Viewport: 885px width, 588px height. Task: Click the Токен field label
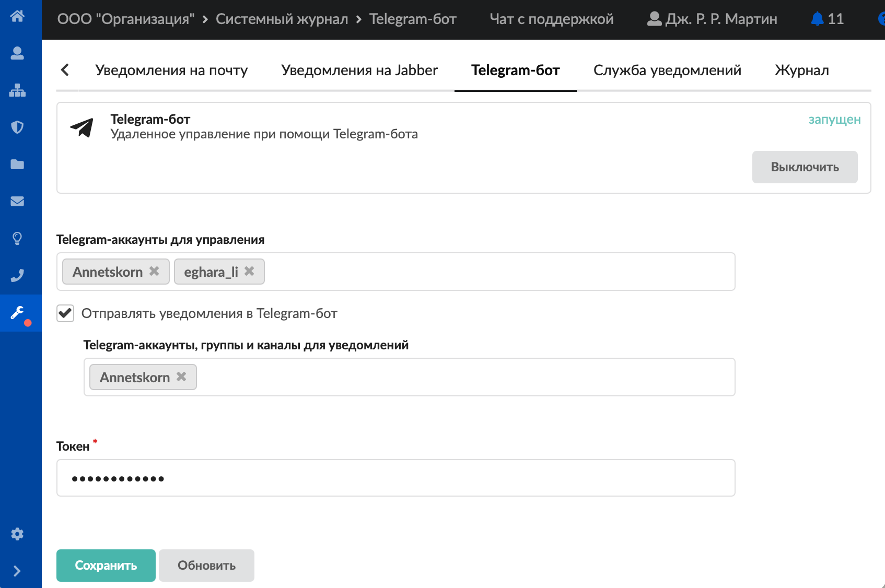(73, 446)
